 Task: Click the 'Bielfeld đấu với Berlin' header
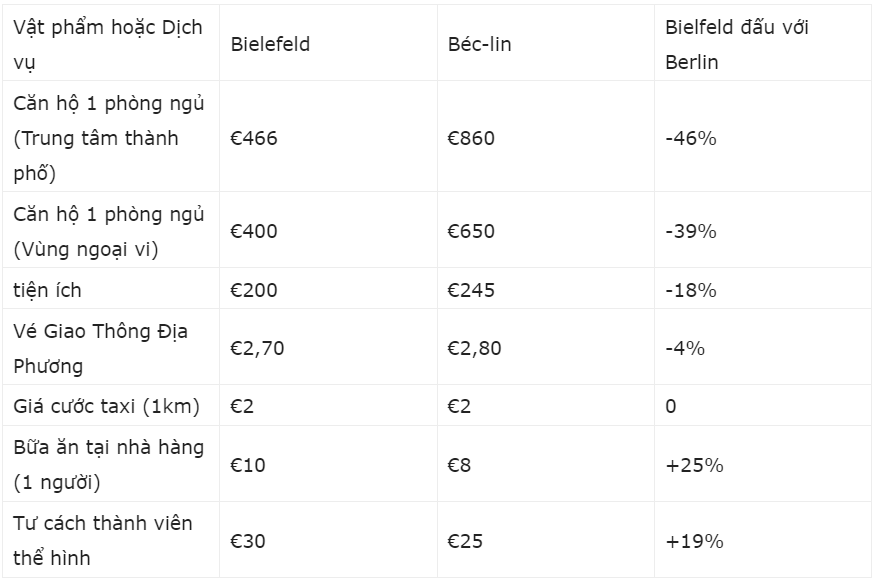(x=763, y=43)
